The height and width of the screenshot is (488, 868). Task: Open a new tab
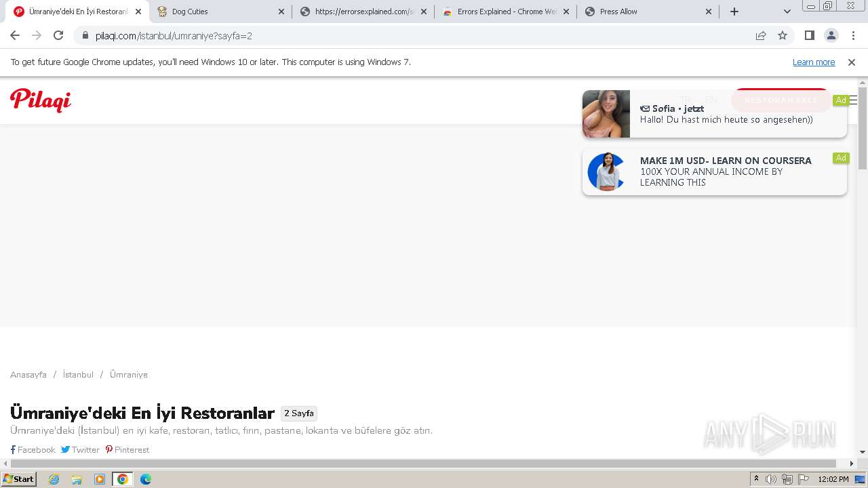coord(734,12)
